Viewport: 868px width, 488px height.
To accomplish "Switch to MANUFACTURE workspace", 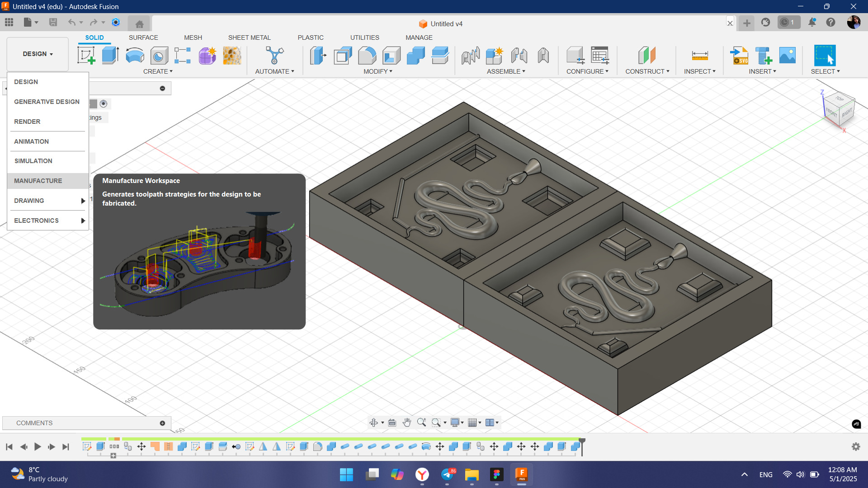I will click(48, 181).
